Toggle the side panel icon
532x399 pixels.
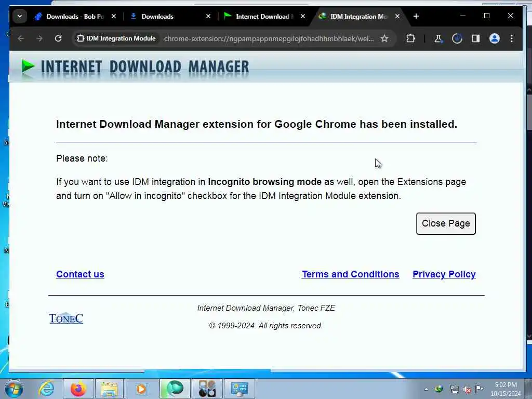(476, 38)
